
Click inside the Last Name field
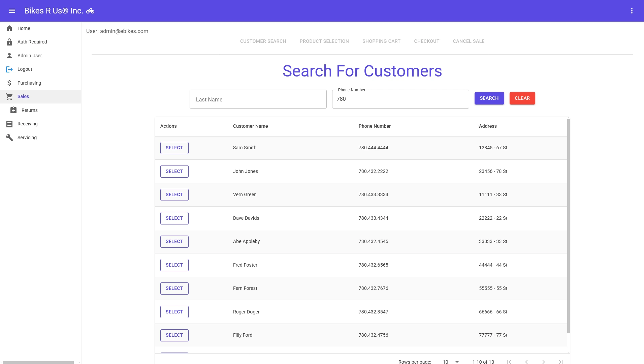(x=258, y=99)
